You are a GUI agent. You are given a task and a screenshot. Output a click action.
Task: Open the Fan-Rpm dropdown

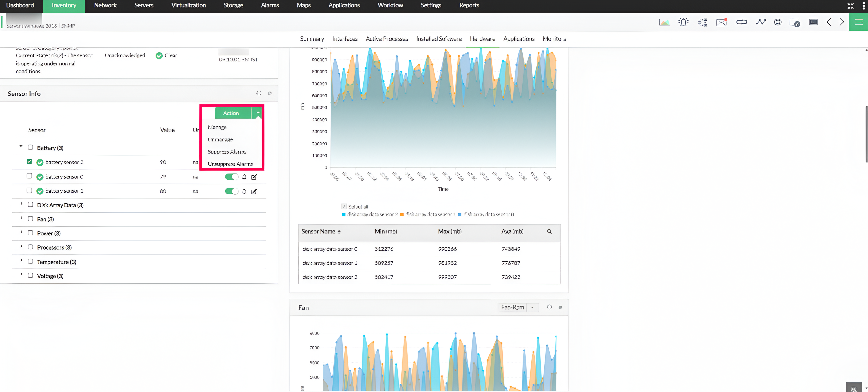point(518,307)
